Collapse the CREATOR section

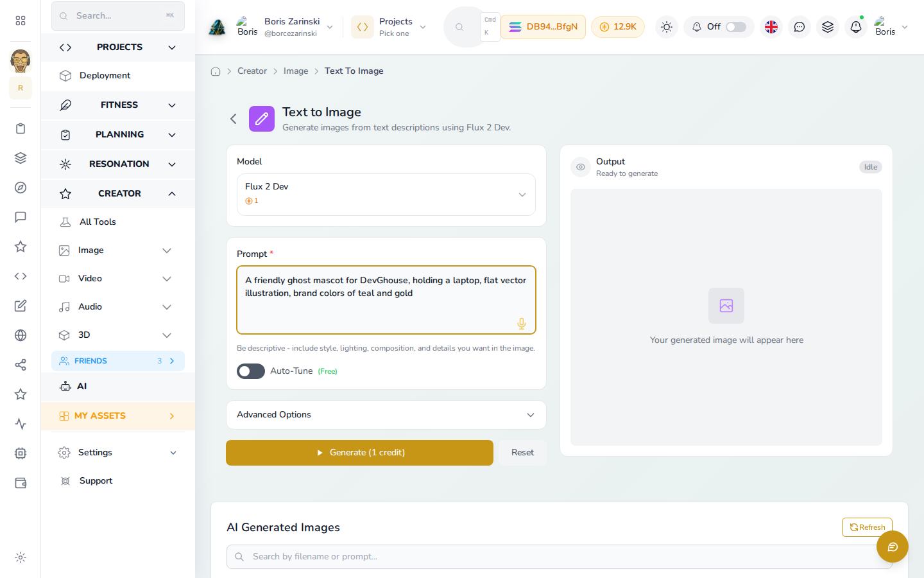(118, 193)
